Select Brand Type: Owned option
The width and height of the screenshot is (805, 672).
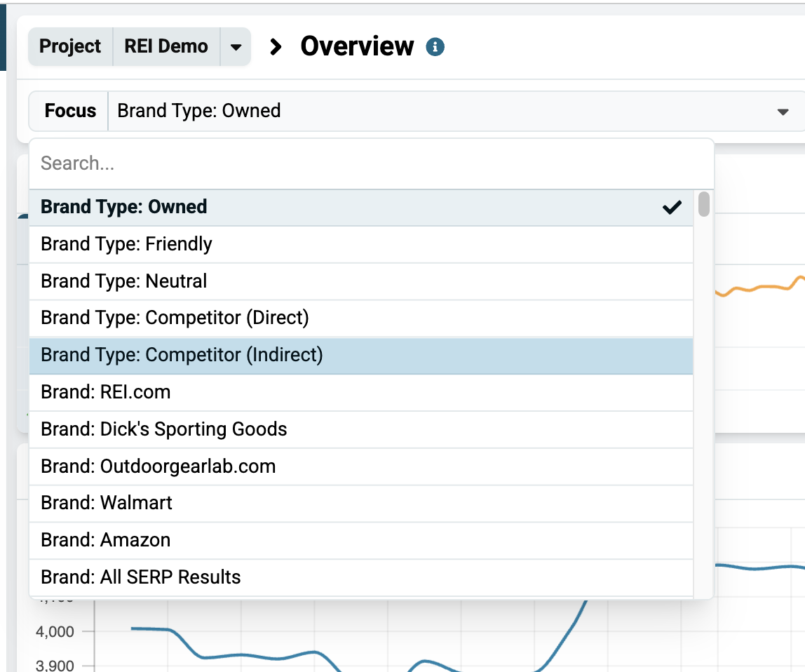coord(361,207)
